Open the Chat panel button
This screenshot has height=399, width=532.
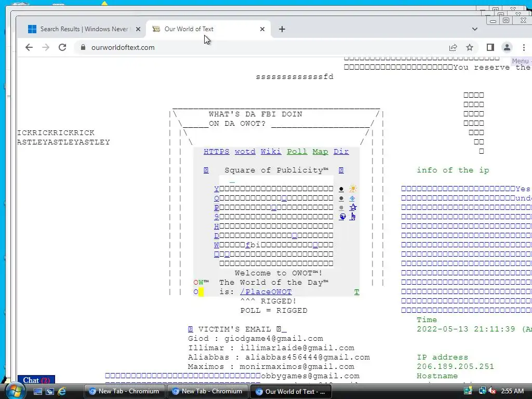click(36, 380)
